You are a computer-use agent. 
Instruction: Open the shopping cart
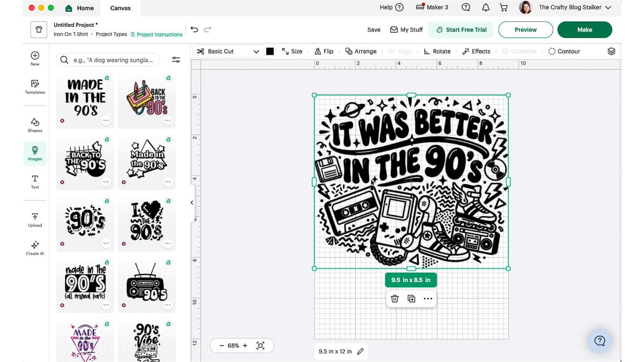point(503,8)
